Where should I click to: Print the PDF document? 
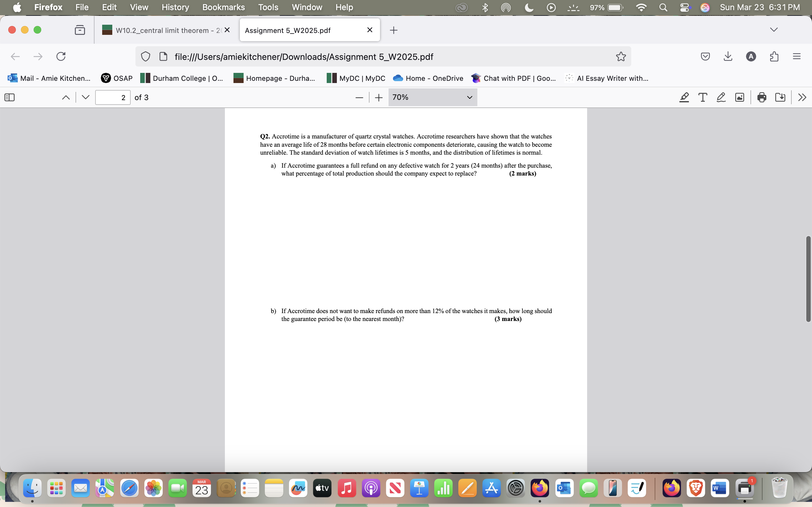761,97
